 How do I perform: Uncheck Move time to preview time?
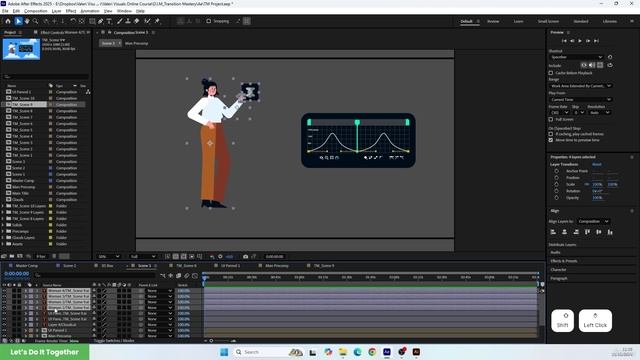[x=551, y=140]
